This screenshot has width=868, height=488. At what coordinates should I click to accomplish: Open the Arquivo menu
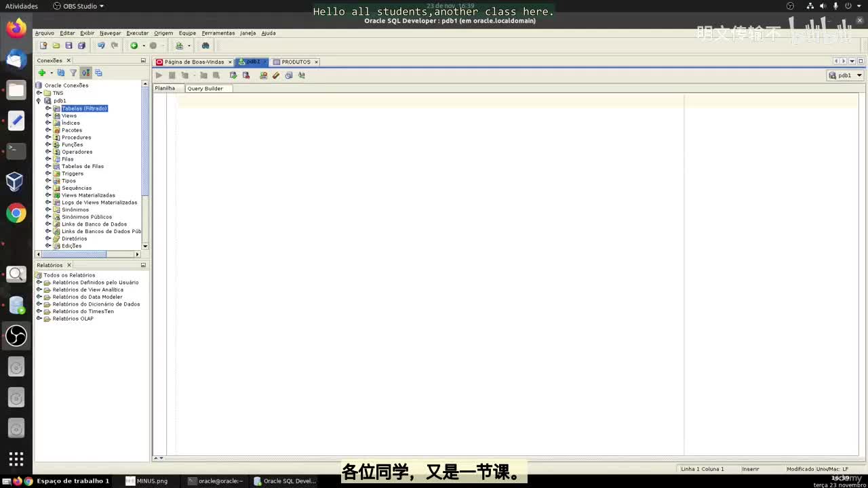point(44,33)
